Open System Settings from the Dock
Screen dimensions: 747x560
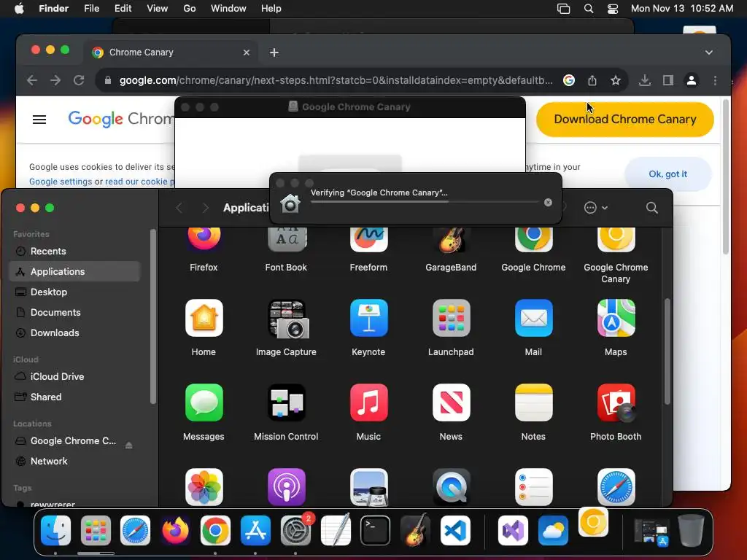[x=295, y=531]
